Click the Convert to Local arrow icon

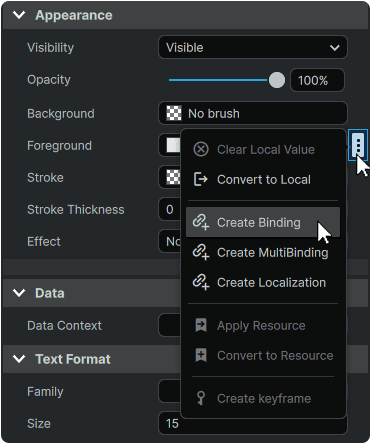pos(201,179)
